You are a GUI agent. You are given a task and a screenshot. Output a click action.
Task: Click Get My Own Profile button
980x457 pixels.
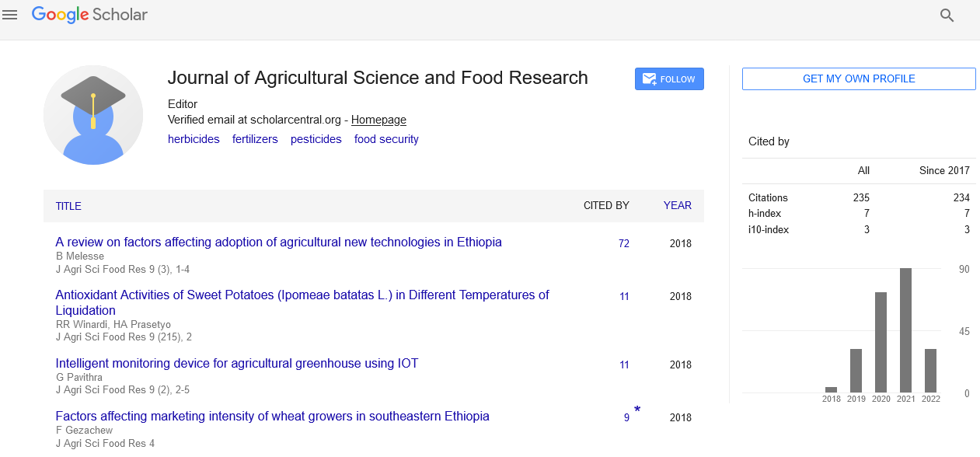click(x=858, y=79)
